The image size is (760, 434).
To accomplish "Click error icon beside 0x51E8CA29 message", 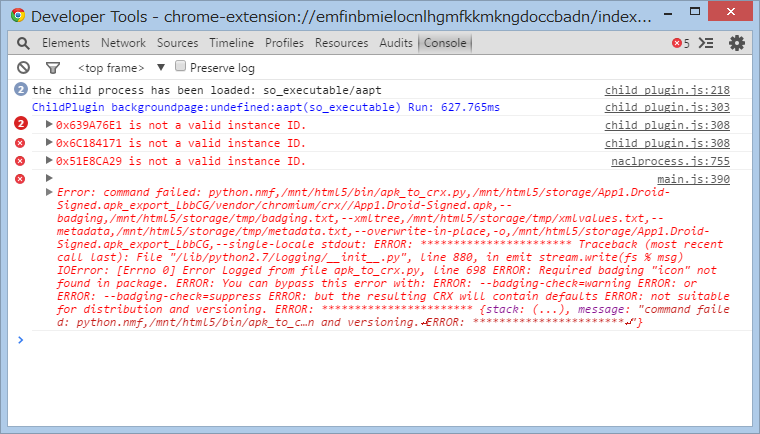I will [20, 161].
